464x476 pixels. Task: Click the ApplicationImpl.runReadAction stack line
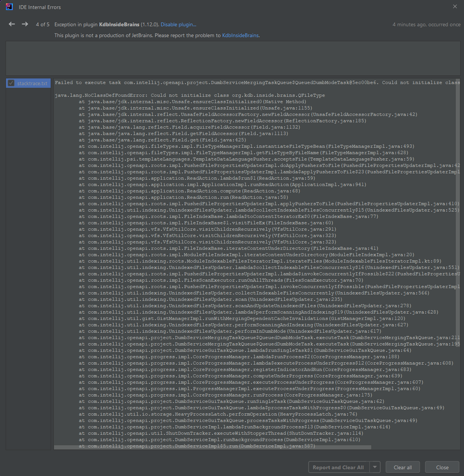pyautogui.click(x=223, y=185)
